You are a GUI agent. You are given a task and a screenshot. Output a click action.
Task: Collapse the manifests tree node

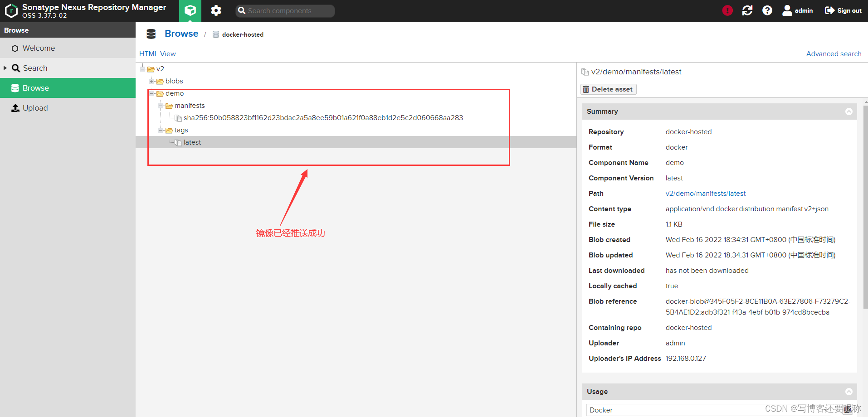(161, 106)
